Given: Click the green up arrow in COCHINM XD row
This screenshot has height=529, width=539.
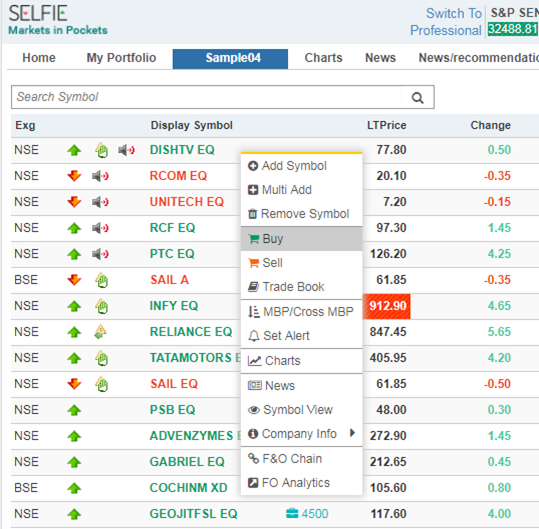Looking at the screenshot, I should (74, 488).
